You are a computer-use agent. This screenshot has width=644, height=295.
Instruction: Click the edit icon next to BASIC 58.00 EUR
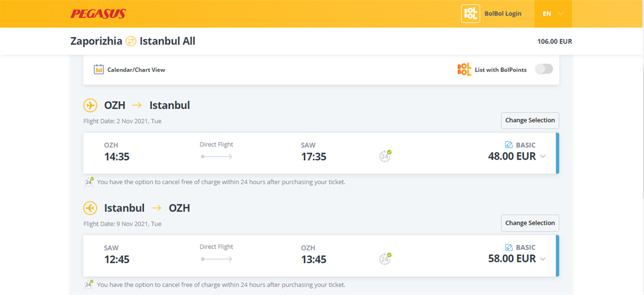509,248
